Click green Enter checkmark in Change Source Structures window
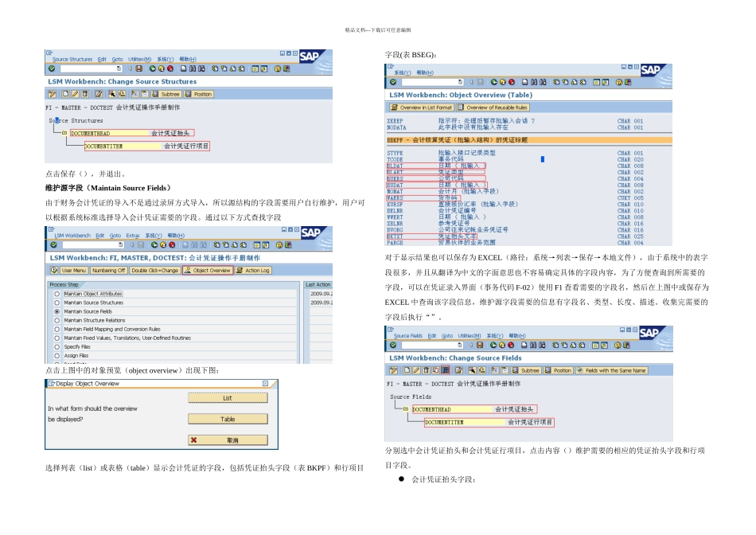The width and height of the screenshot is (756, 535). pos(52,68)
